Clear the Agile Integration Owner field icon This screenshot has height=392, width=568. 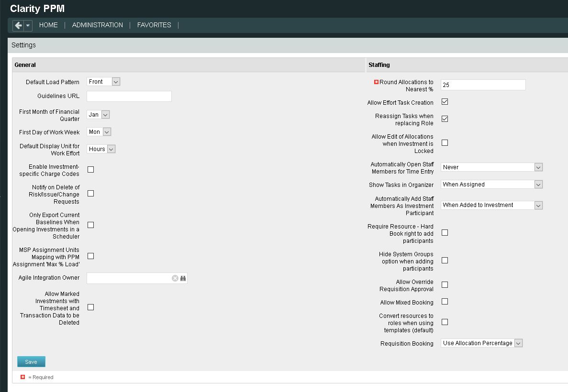175,278
